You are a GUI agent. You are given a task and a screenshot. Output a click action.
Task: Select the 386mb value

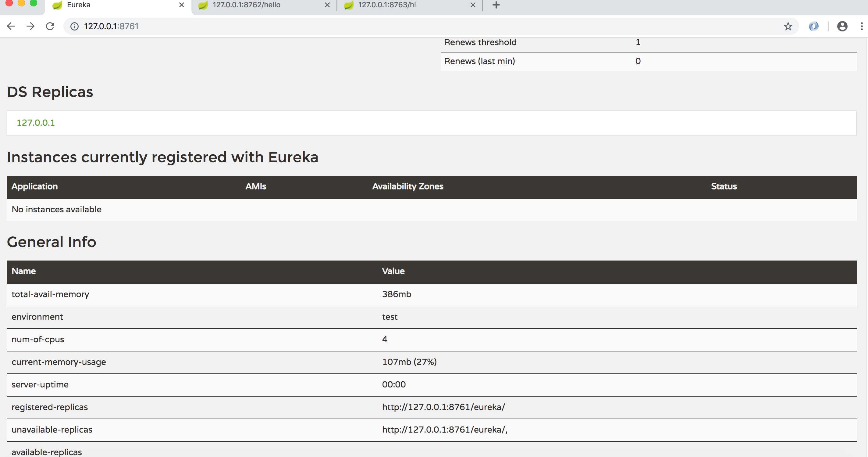click(x=397, y=294)
